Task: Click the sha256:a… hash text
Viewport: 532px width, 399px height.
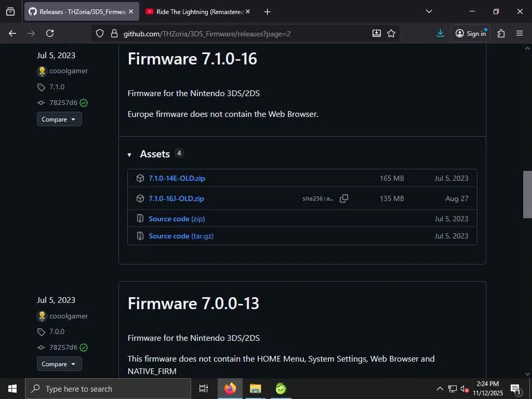Action: tap(318, 198)
